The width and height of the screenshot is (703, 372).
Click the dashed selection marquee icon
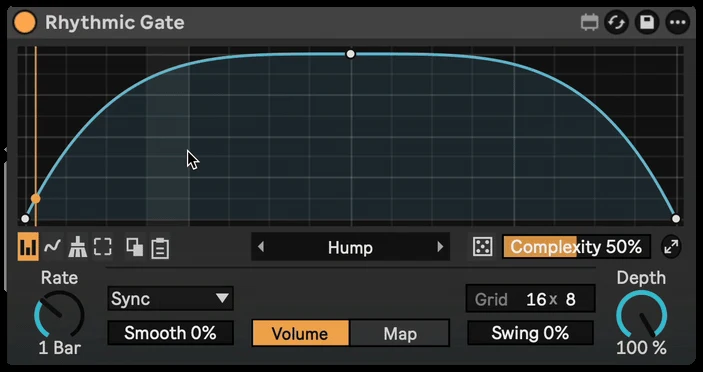click(x=103, y=247)
